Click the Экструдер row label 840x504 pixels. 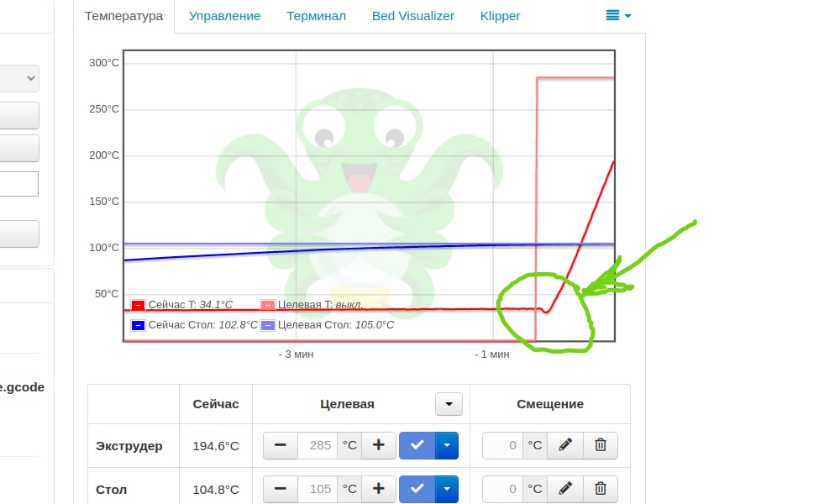(129, 446)
